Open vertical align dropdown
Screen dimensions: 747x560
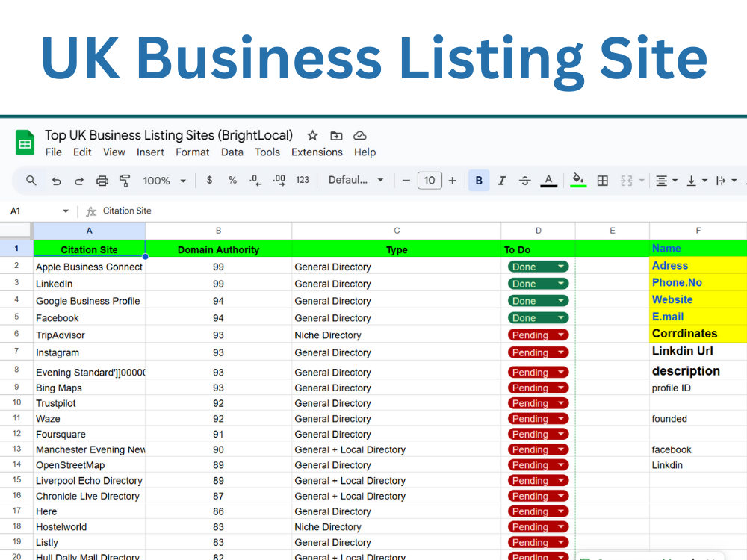tap(696, 181)
